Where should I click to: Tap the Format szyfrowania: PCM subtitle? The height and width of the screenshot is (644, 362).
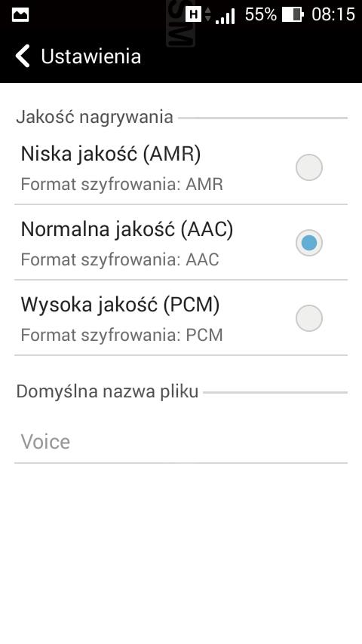(x=122, y=335)
